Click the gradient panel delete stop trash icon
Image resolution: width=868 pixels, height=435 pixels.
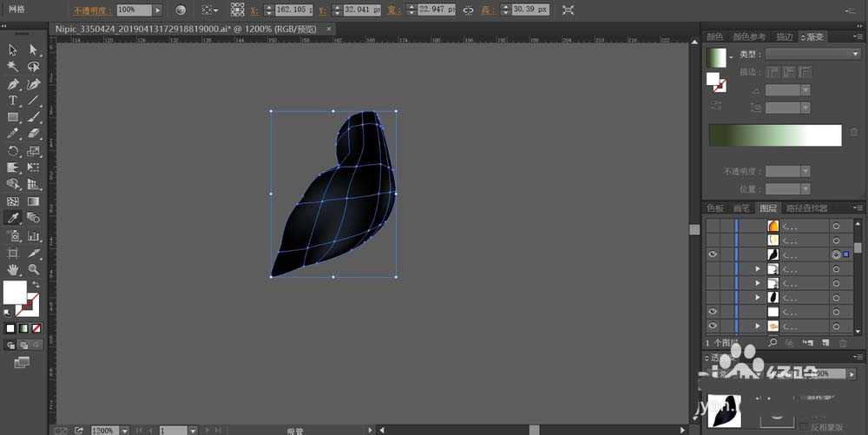853,133
